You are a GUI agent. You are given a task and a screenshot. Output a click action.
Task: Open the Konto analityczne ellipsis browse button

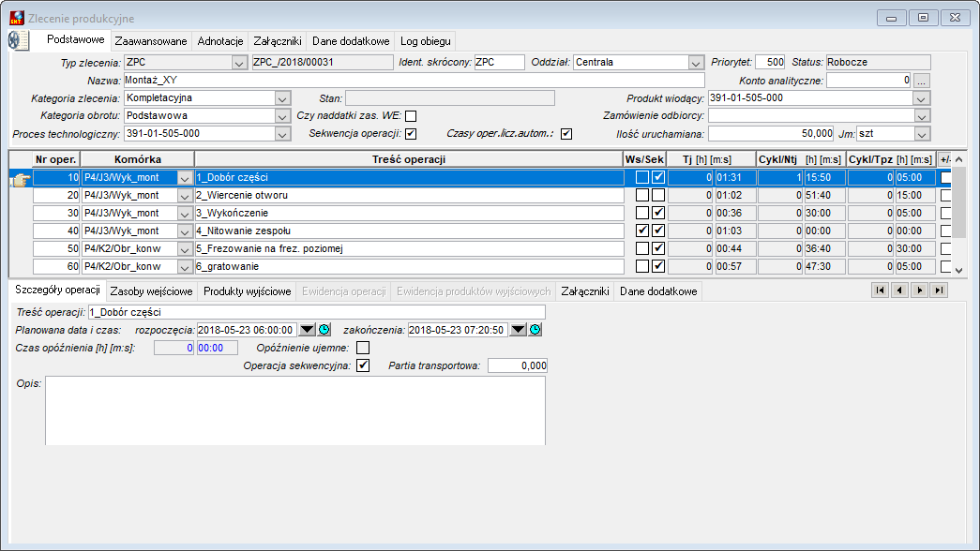tap(921, 81)
